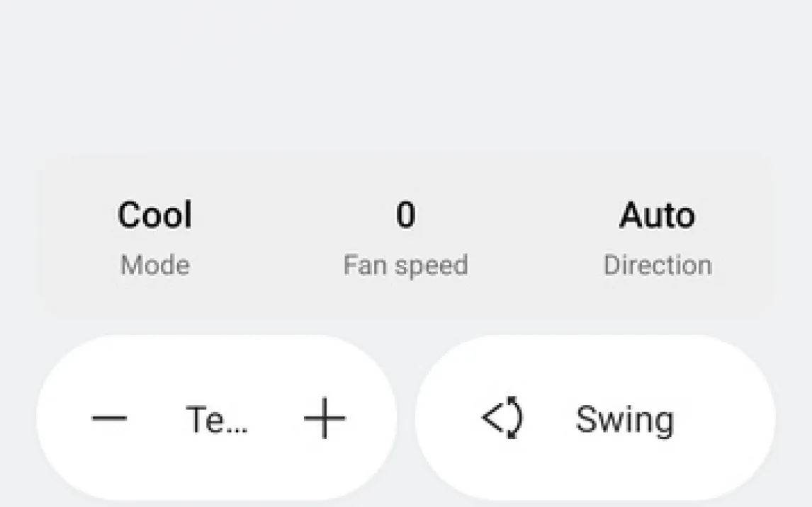This screenshot has width=812, height=507.
Task: Open the Direction setting
Action: tap(658, 241)
